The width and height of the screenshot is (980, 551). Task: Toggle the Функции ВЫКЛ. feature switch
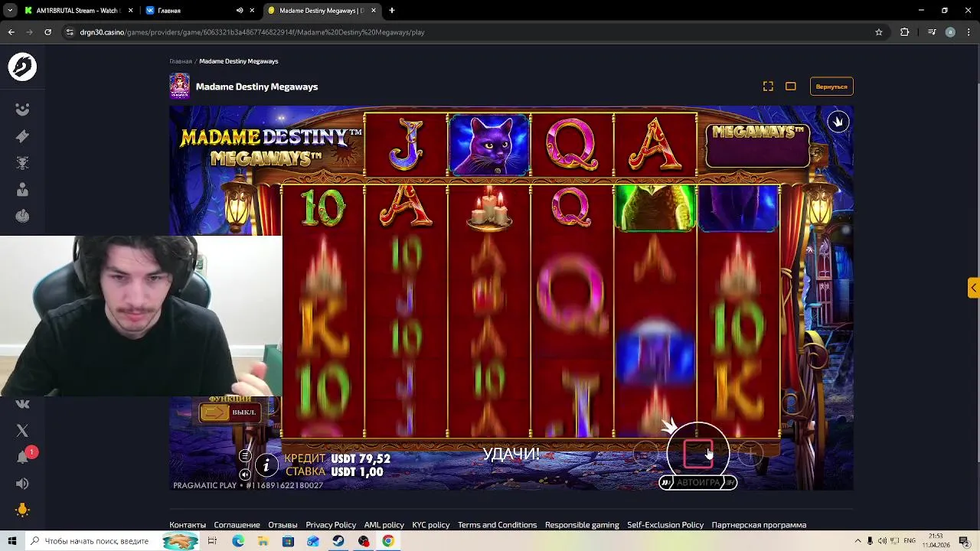pos(230,412)
